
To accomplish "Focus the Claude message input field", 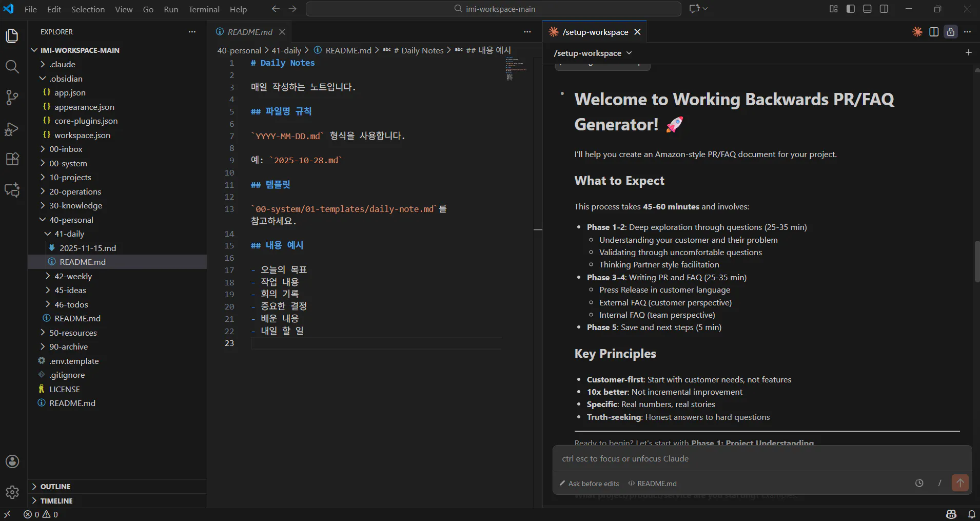I will (762, 458).
